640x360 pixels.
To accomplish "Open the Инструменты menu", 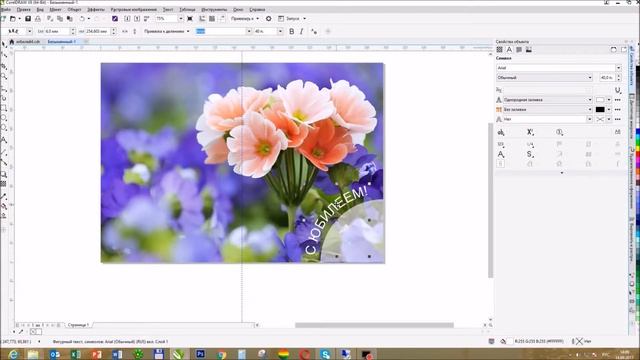I will (214, 9).
